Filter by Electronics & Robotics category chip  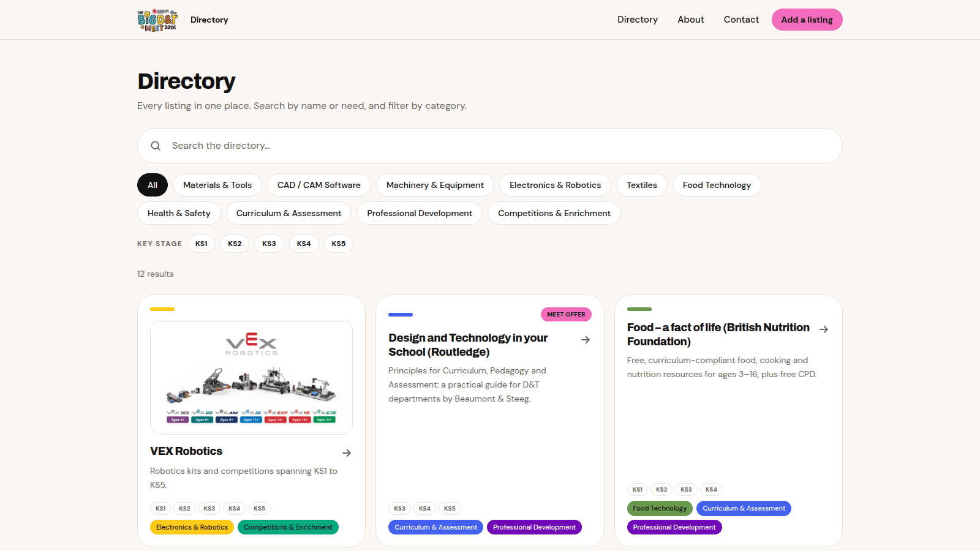pos(555,185)
